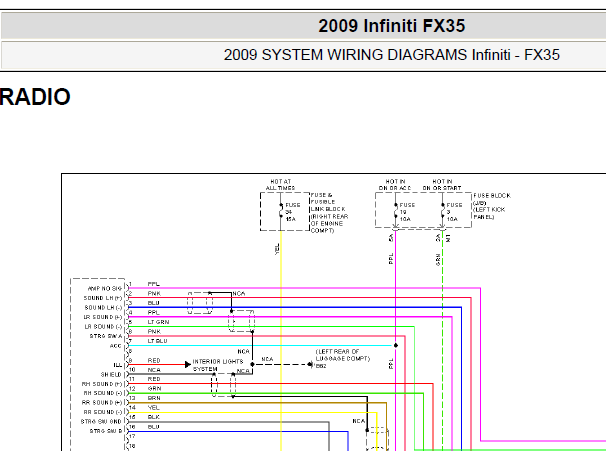Select the "(LEFT REAR OF LUGGAGE COMPT)" note

click(x=343, y=355)
